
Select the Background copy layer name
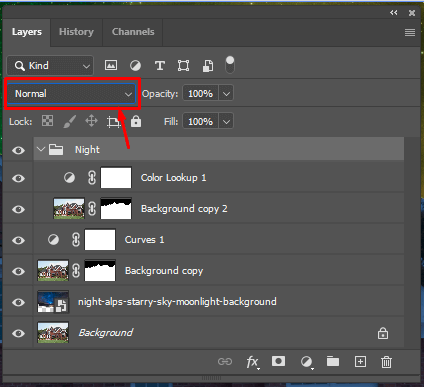[x=164, y=271]
